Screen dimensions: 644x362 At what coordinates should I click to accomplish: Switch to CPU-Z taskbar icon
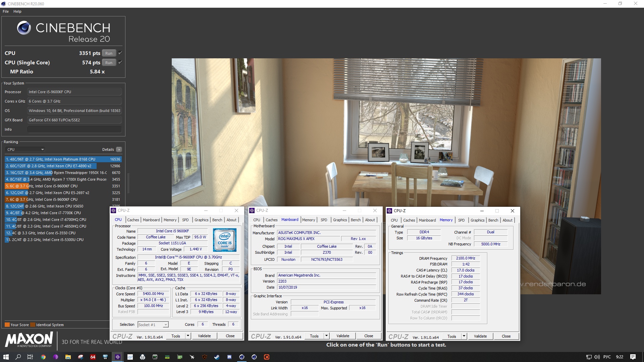pos(118,357)
